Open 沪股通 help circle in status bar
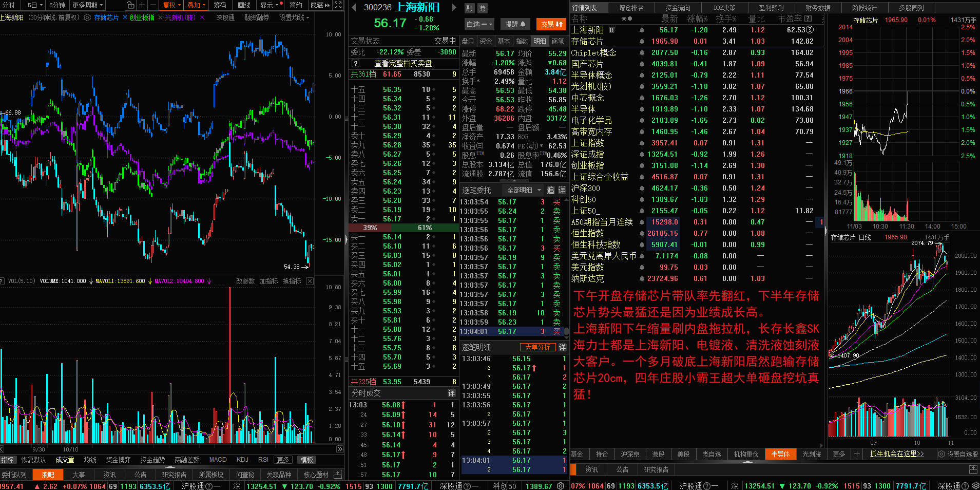 [209, 486]
